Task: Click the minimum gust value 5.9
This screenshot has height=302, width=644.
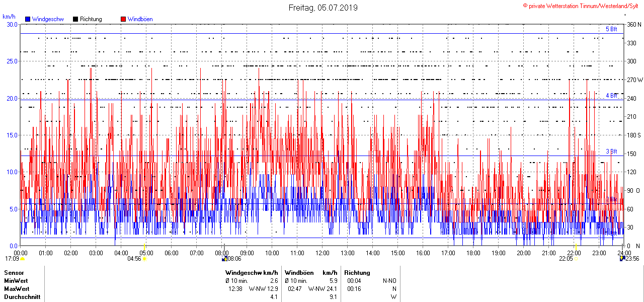Action: (x=333, y=280)
